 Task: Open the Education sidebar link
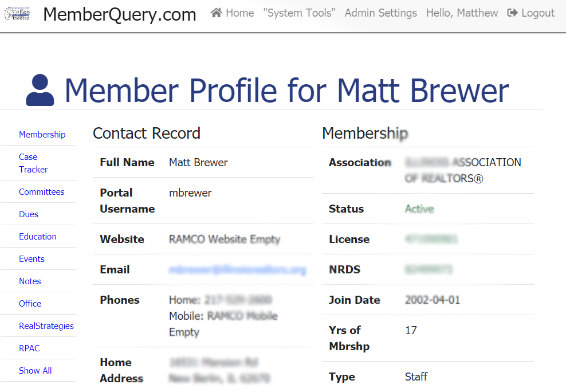click(37, 237)
